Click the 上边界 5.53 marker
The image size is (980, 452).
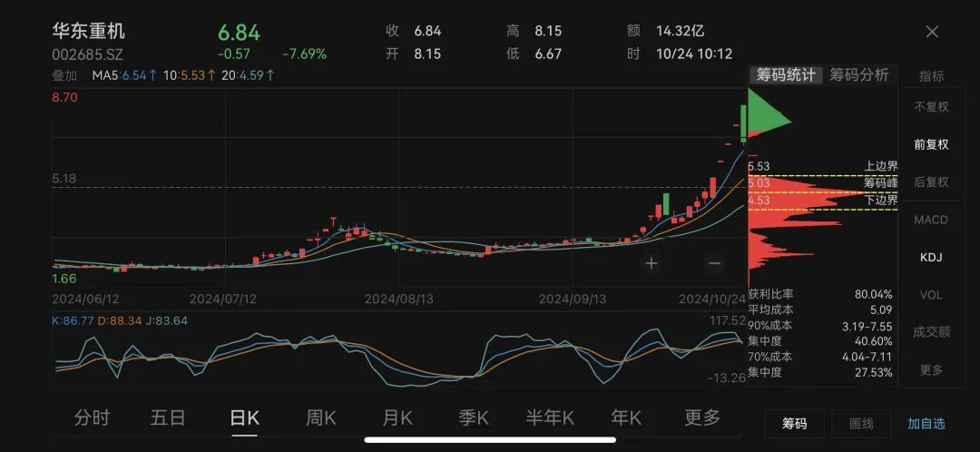[x=822, y=166]
